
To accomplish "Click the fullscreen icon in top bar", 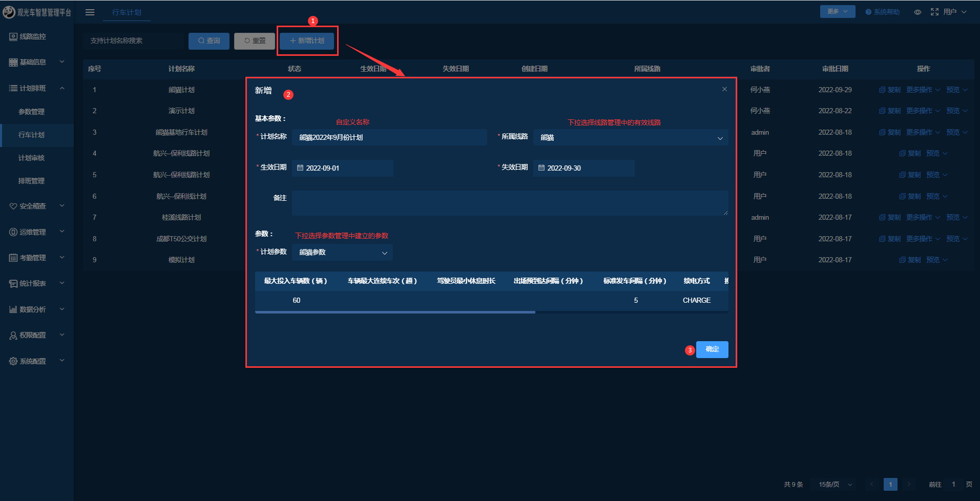I will coord(934,12).
